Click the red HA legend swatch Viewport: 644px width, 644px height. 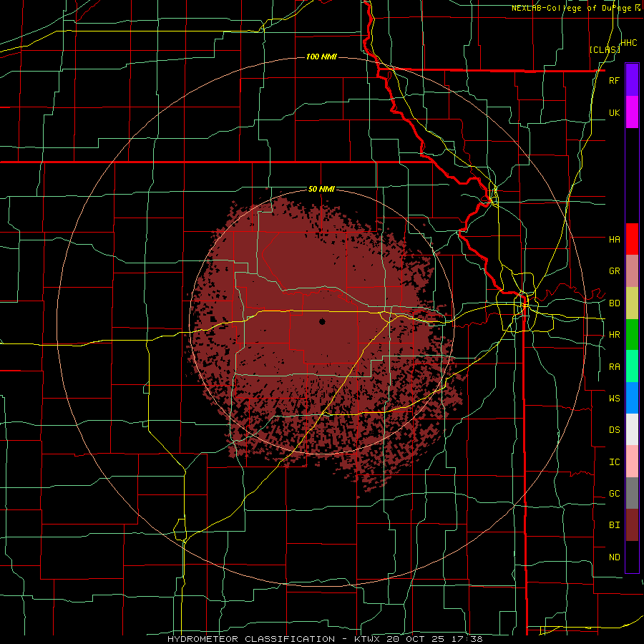(632, 239)
